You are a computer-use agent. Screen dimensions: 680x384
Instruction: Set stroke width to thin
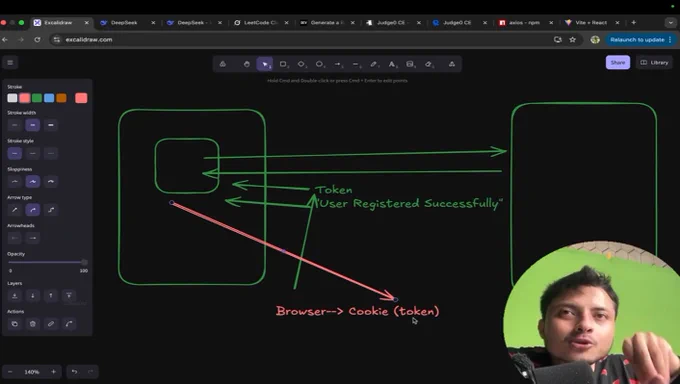coord(15,125)
